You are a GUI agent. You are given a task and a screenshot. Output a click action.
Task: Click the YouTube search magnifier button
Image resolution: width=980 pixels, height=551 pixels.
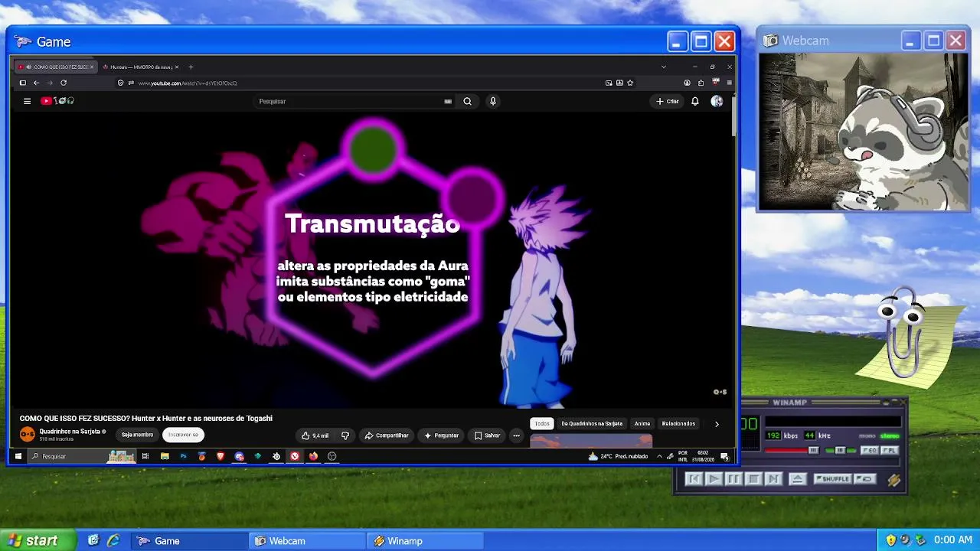tap(467, 101)
